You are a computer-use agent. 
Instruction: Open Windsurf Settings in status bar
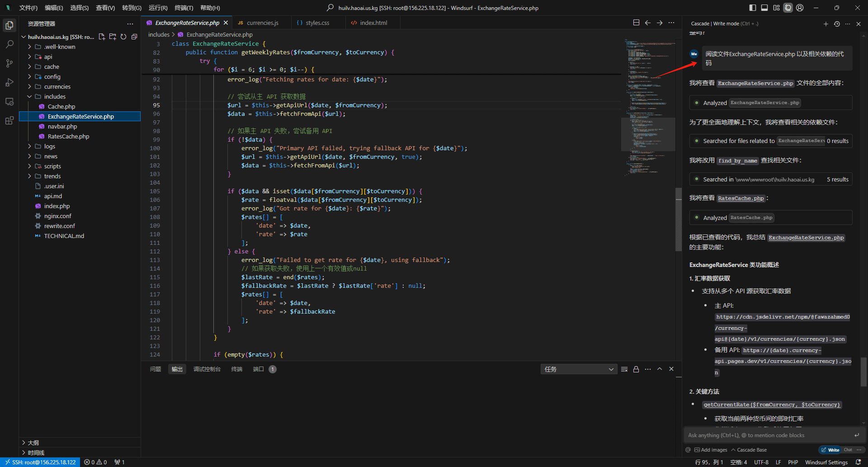tap(826, 462)
